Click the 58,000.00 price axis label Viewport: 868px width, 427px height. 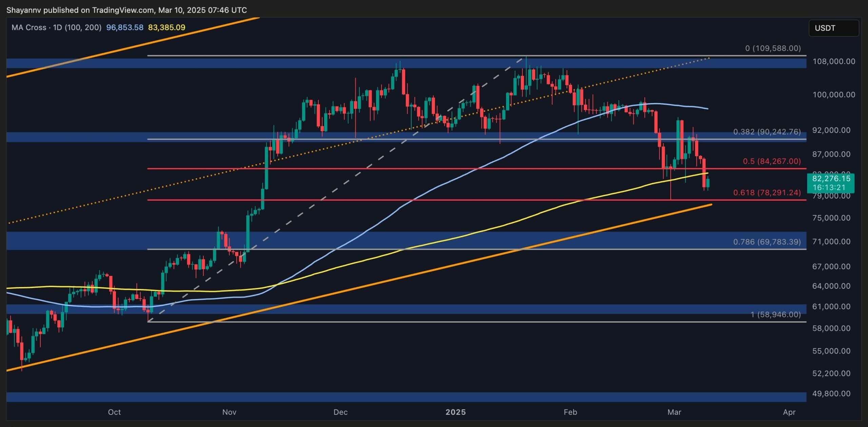[831, 328]
